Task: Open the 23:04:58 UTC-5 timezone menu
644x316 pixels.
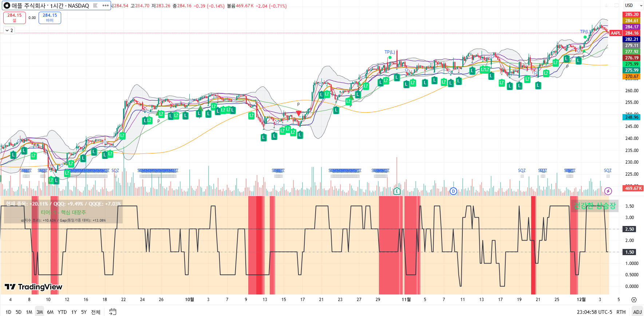Action: point(594,312)
